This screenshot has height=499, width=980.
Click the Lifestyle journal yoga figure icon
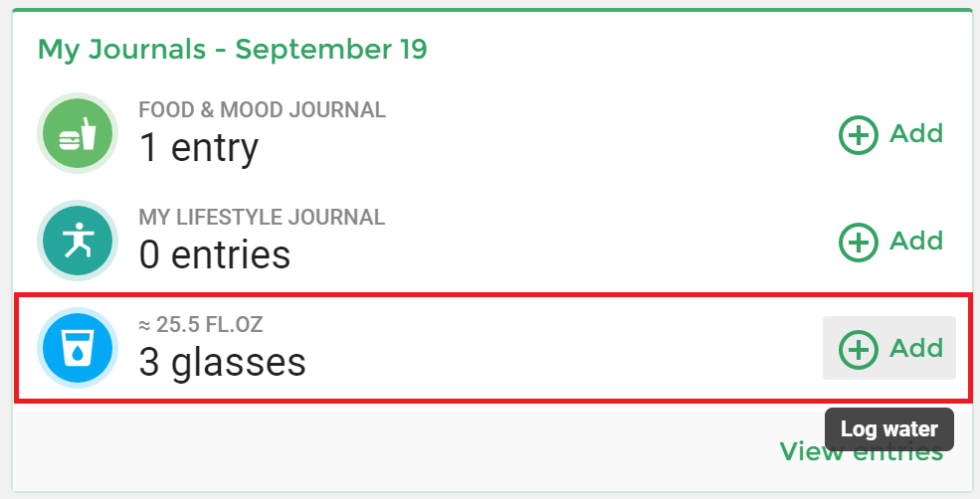[x=78, y=241]
